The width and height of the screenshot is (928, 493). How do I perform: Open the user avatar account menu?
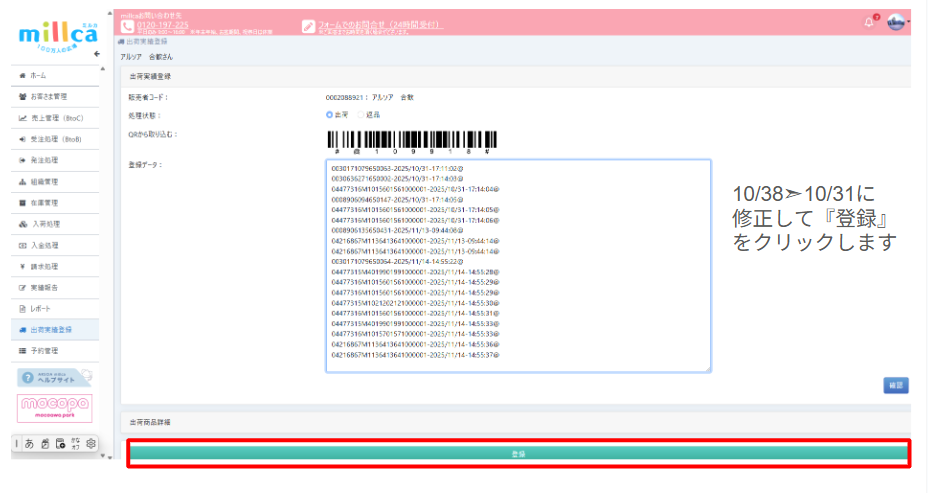tap(895, 22)
